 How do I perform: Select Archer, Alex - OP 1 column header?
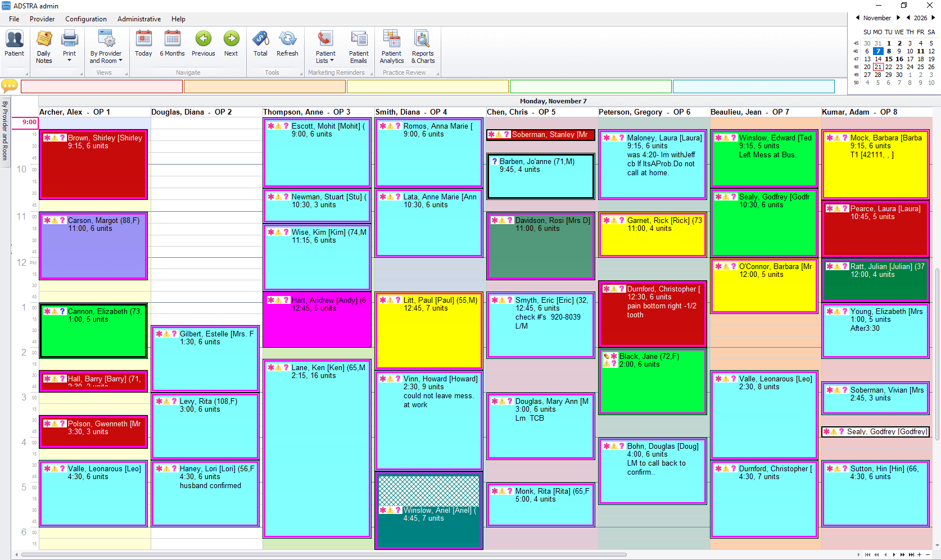pyautogui.click(x=75, y=112)
